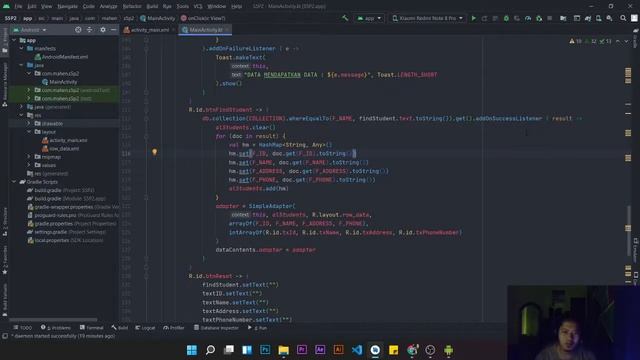The height and width of the screenshot is (360, 640).
Task: Open the File menu
Action: [x=18, y=6]
